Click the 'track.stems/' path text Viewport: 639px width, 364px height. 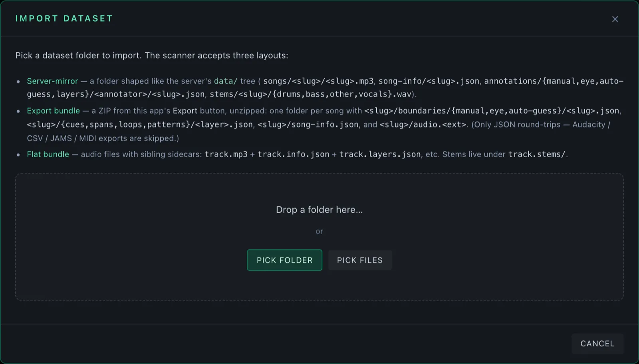point(537,154)
